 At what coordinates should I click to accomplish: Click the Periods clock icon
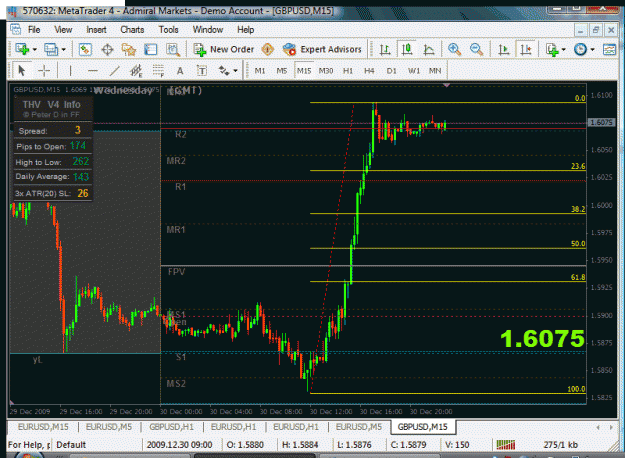(x=580, y=49)
